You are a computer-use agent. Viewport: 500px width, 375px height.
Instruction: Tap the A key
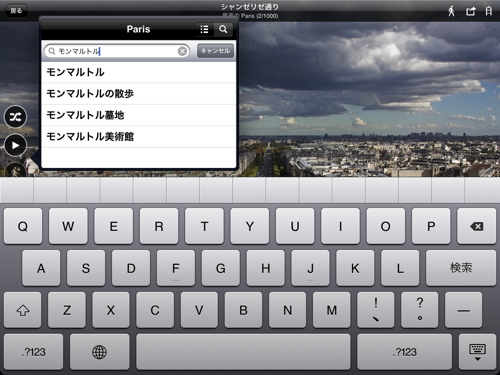pos(41,268)
